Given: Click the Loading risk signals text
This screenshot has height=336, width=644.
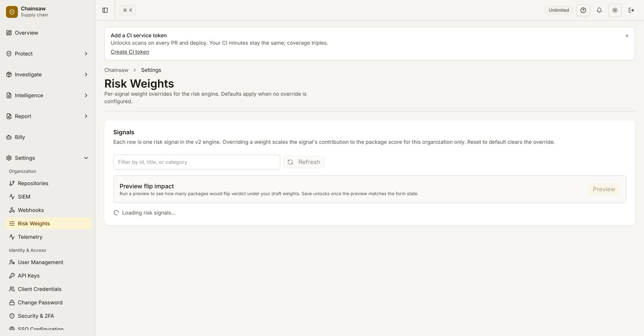Looking at the screenshot, I should tap(149, 213).
